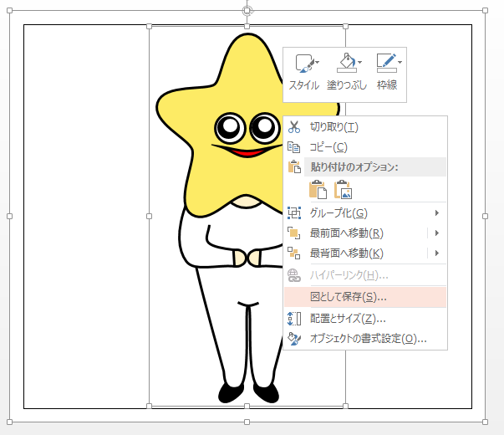Click the greyed ハイパーリンク(H)... text entry
This screenshot has height=435, width=504.
coord(349,275)
